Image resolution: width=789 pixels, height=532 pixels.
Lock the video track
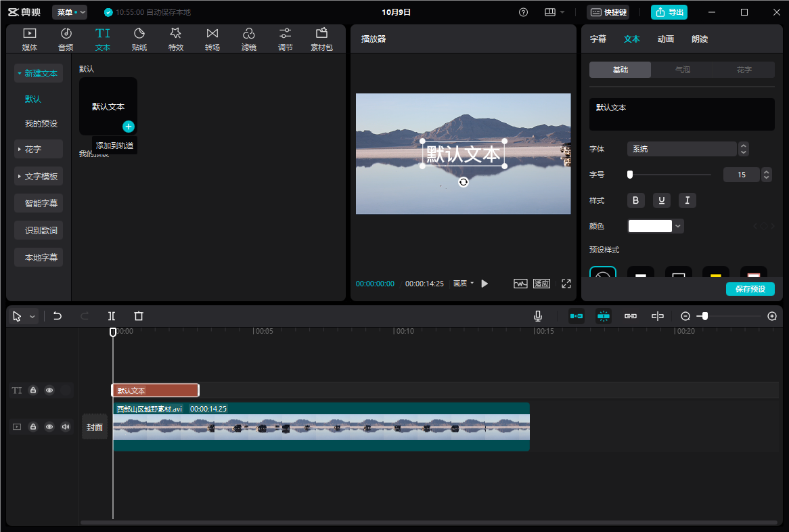[33, 427]
